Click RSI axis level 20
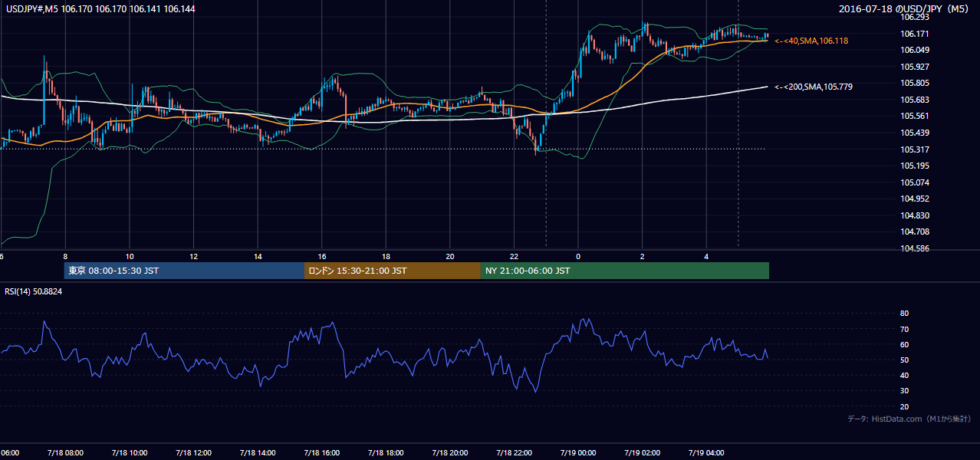Image resolution: width=980 pixels, height=460 pixels. [x=904, y=406]
